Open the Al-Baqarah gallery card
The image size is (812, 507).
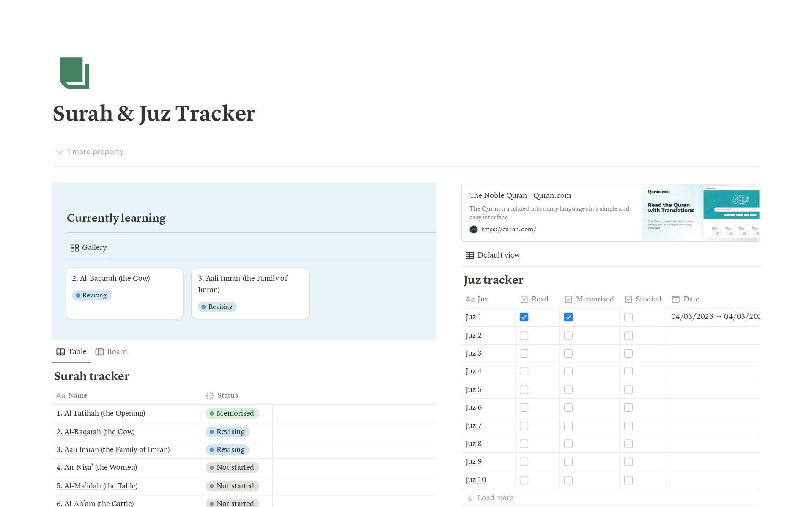coord(124,293)
